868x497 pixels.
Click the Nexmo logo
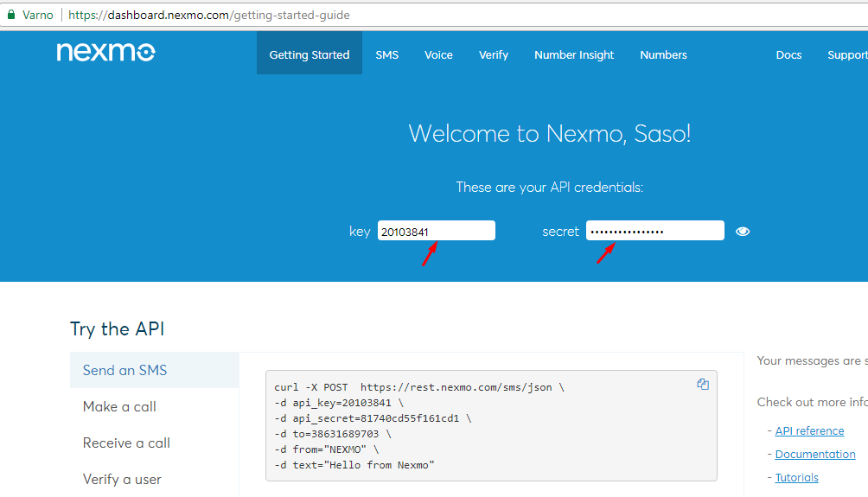coord(105,52)
